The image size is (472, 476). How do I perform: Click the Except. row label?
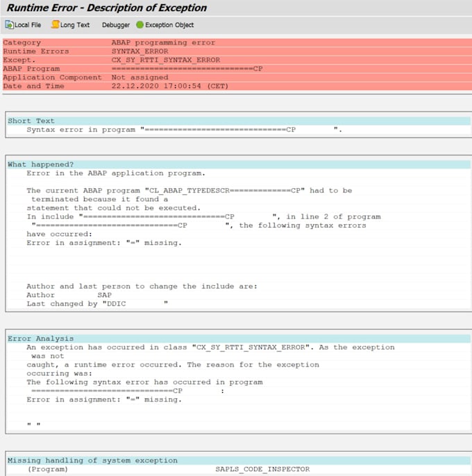(x=19, y=60)
